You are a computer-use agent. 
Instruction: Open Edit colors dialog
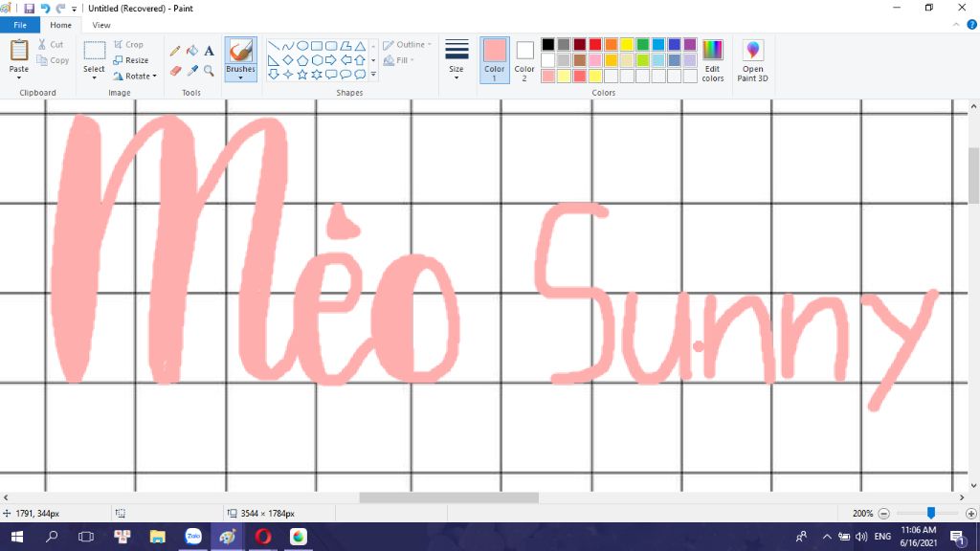(x=712, y=60)
